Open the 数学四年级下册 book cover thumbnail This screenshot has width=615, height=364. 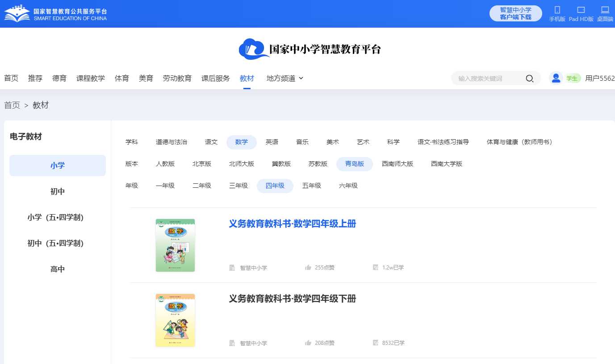pos(175,320)
